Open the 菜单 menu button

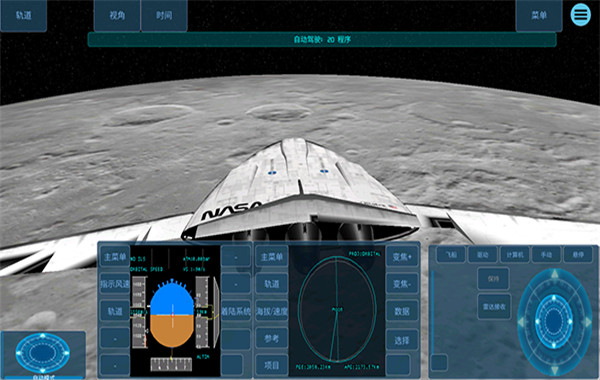[539, 15]
